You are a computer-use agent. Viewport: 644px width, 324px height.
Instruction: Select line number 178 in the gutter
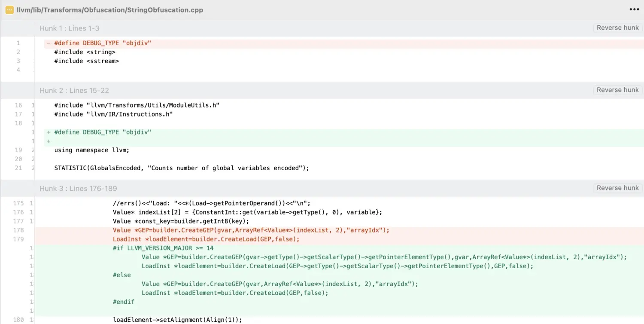click(18, 230)
